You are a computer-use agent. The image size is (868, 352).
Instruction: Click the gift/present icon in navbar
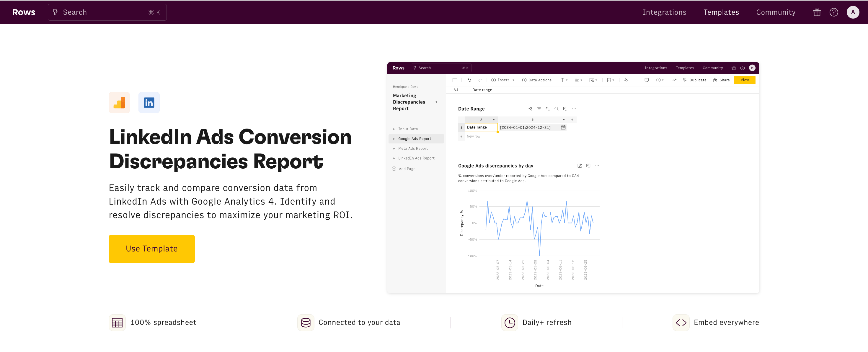click(x=817, y=12)
